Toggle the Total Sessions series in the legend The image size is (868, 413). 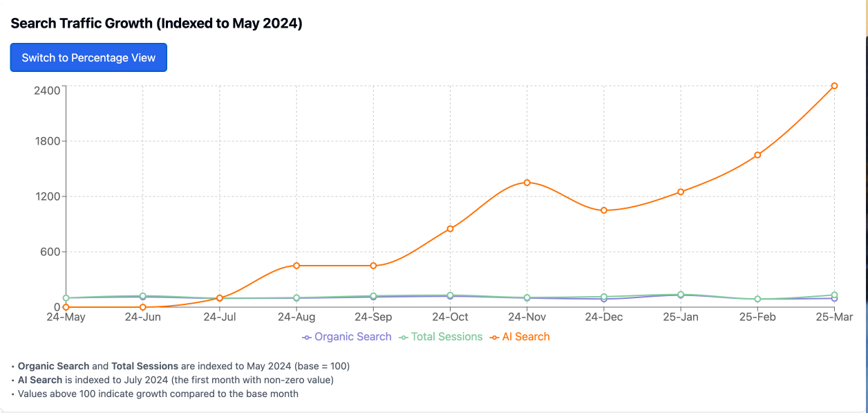441,336
